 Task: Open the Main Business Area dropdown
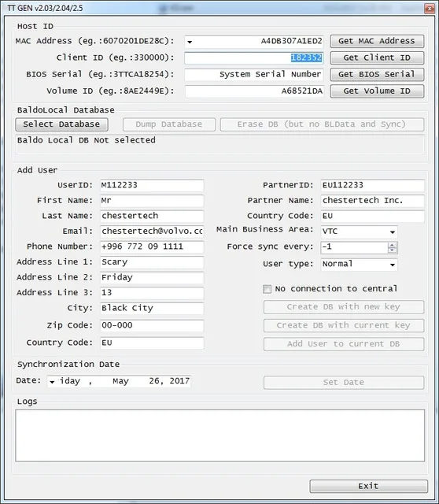click(393, 232)
